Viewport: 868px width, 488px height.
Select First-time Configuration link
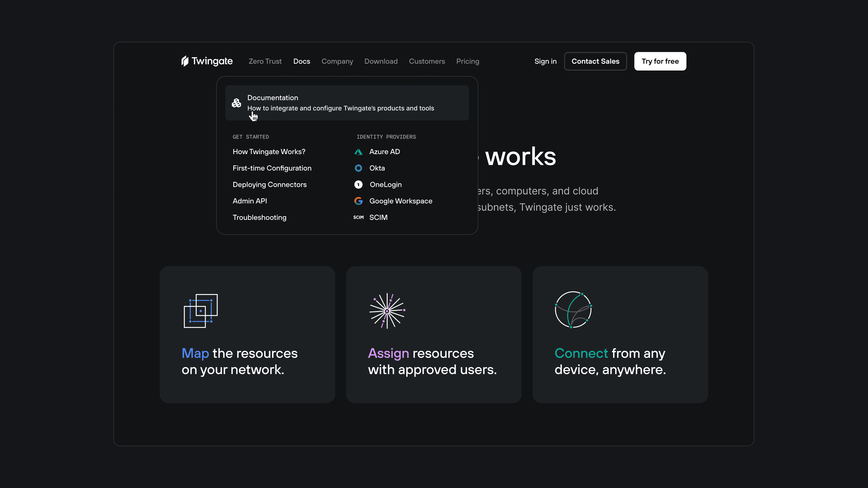pyautogui.click(x=272, y=168)
